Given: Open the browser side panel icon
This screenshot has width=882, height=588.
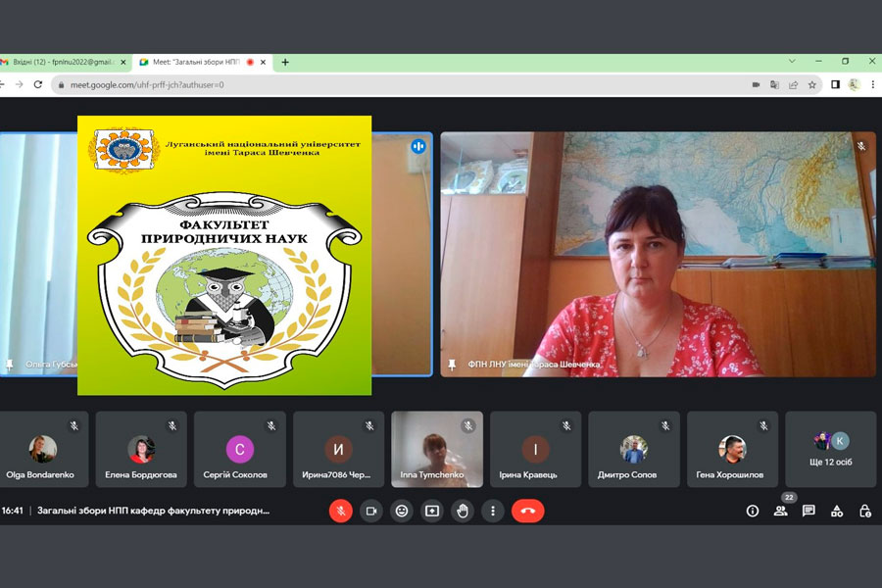Looking at the screenshot, I should pos(835,84).
